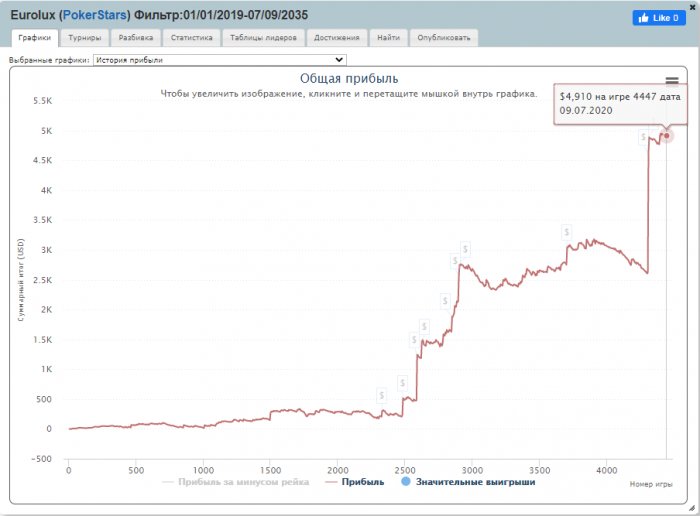
Task: Click the highlighted data point at game 4447
Action: click(667, 136)
